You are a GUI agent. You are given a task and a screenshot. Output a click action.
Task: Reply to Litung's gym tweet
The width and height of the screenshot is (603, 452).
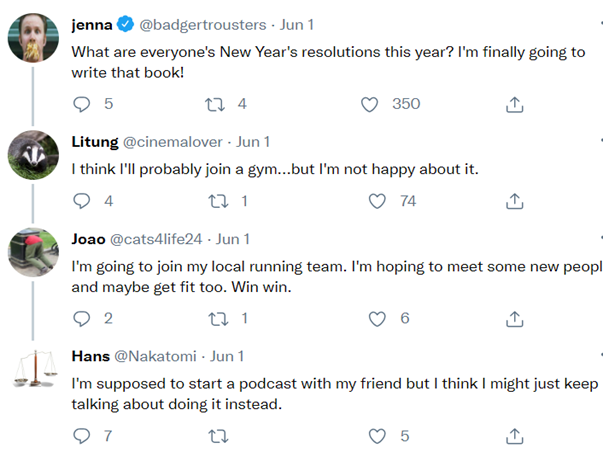point(82,201)
